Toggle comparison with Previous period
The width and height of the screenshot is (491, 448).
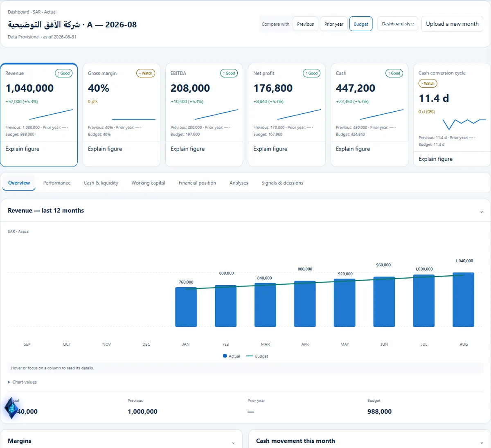pos(305,24)
